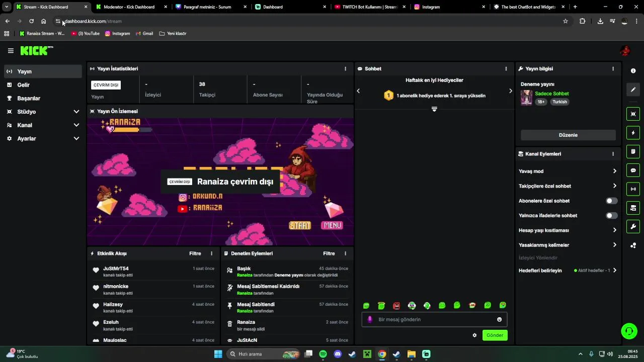Open Filtre in Denetim Eylemleri
Image resolution: width=644 pixels, height=362 pixels.
pyautogui.click(x=329, y=253)
